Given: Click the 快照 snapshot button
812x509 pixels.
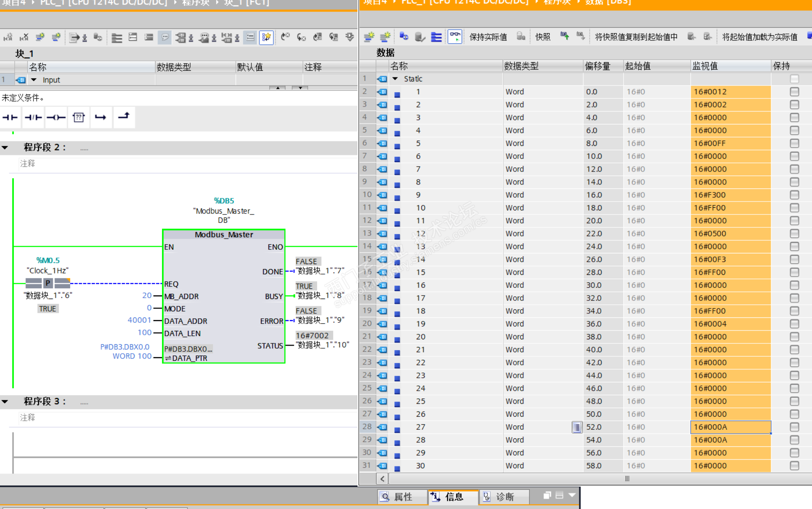Looking at the screenshot, I should pos(543,37).
